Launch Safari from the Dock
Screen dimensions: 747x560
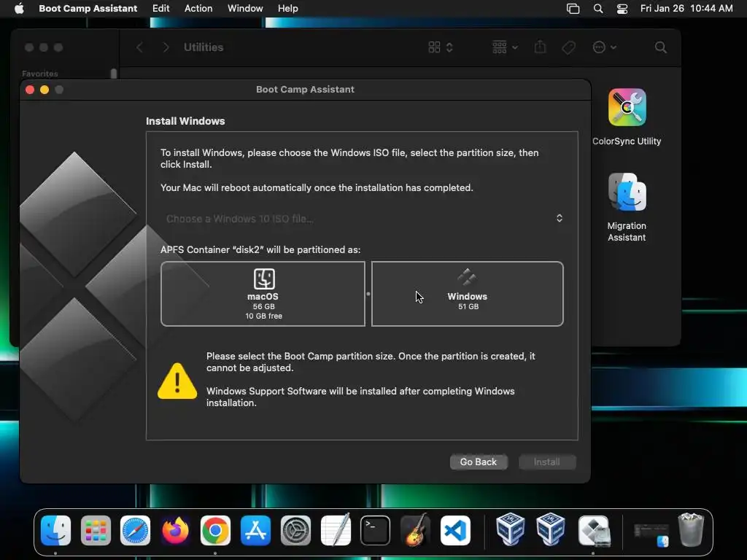pyautogui.click(x=135, y=531)
